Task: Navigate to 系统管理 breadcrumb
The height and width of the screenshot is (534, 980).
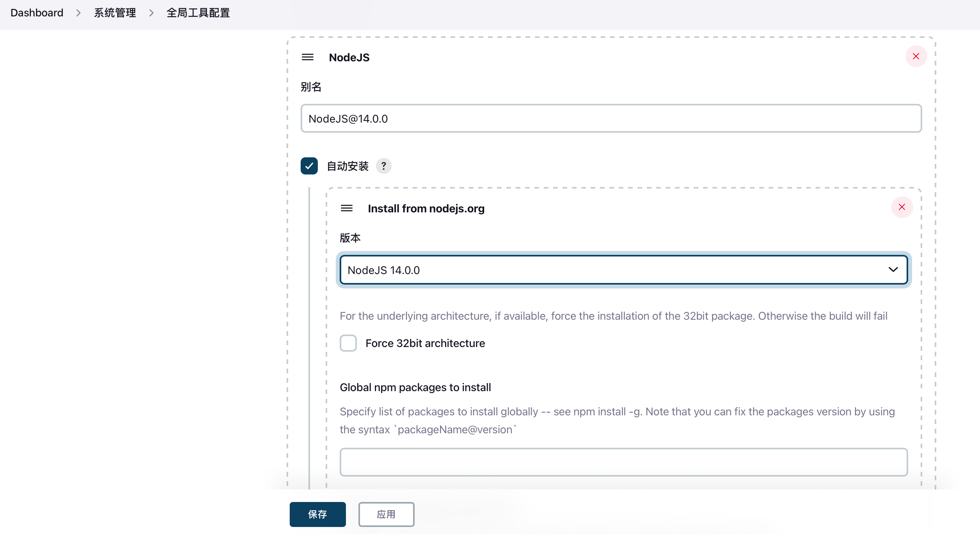Action: pos(115,13)
